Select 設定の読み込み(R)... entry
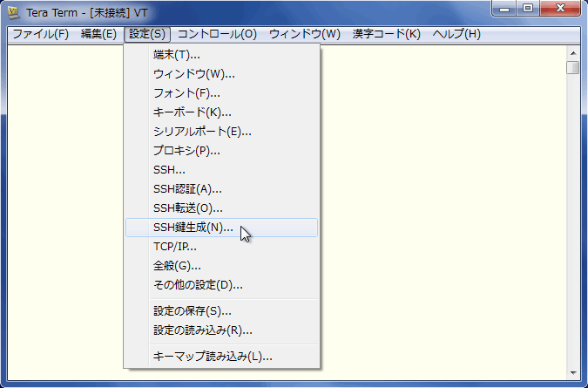The height and width of the screenshot is (388, 588). [x=221, y=330]
